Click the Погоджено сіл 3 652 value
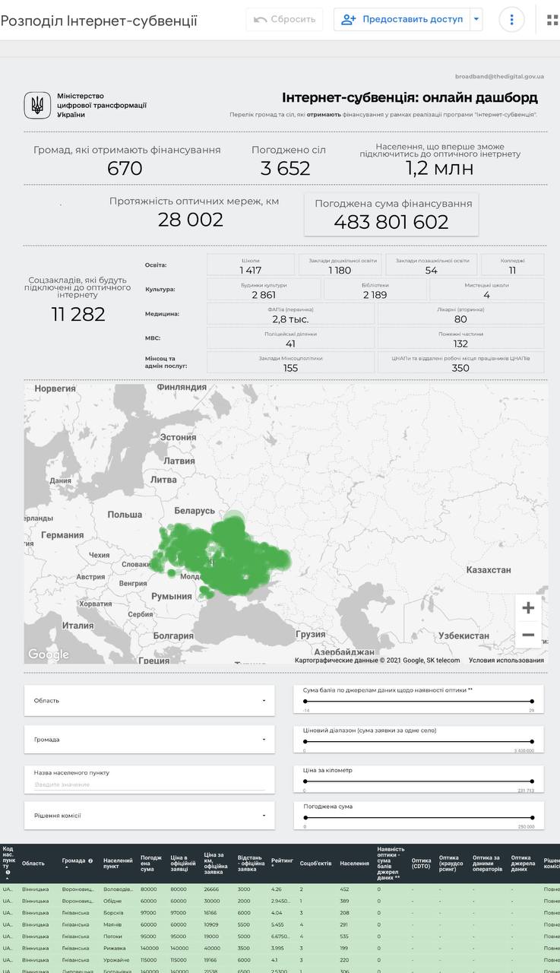 click(x=286, y=168)
